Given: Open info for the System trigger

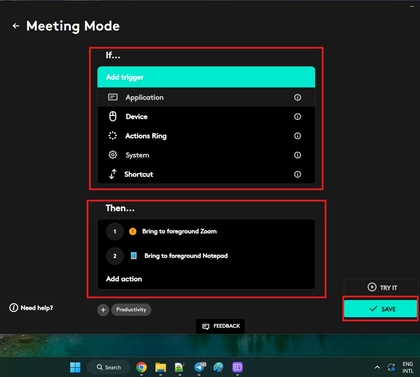Looking at the screenshot, I should coord(297,155).
